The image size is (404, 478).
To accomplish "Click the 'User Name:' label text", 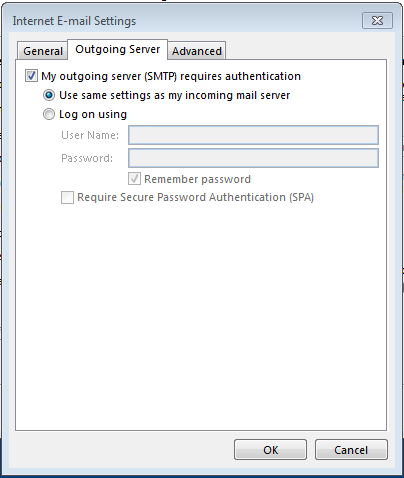I will click(90, 135).
